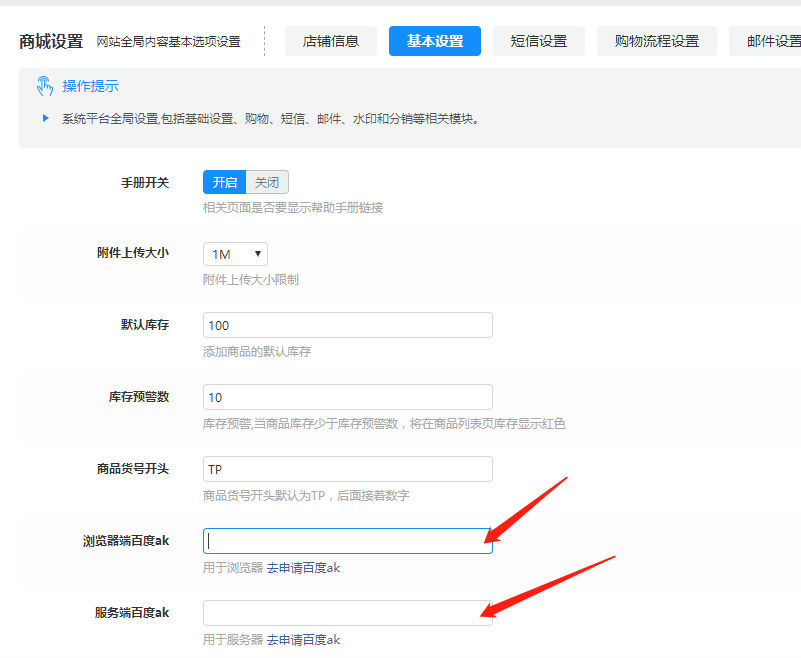Image resolution: width=801 pixels, height=658 pixels.
Task: Click the hand-pointer icon beside 操作提示
Action: [x=45, y=86]
